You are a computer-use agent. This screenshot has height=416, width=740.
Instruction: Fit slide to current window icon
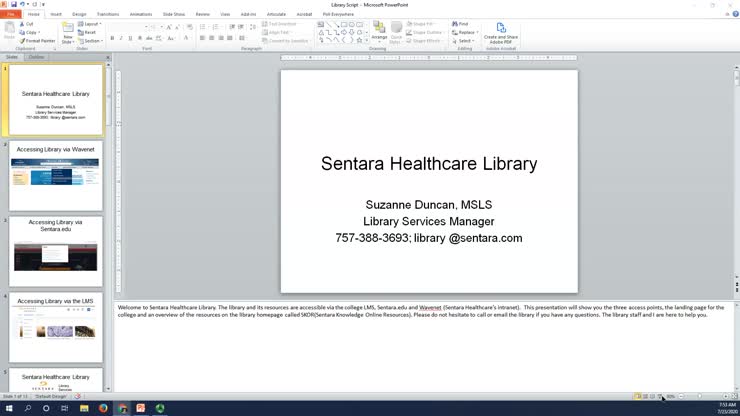(734, 397)
